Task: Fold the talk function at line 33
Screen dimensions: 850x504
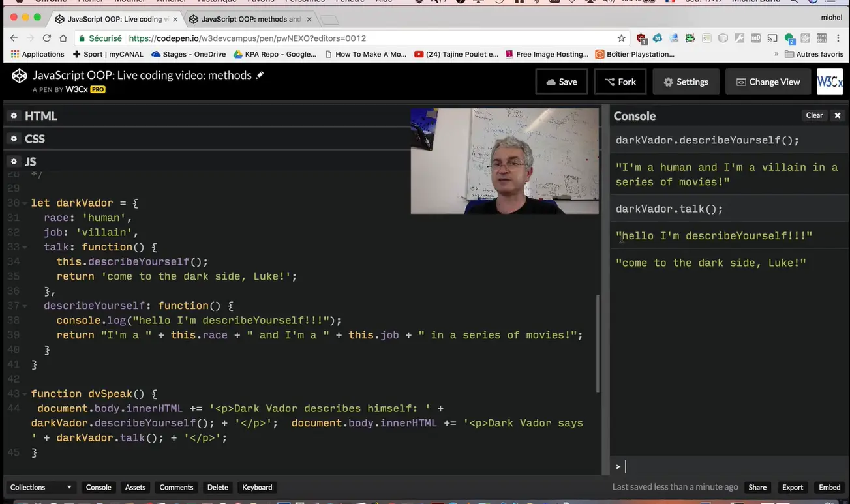Action: coord(25,248)
